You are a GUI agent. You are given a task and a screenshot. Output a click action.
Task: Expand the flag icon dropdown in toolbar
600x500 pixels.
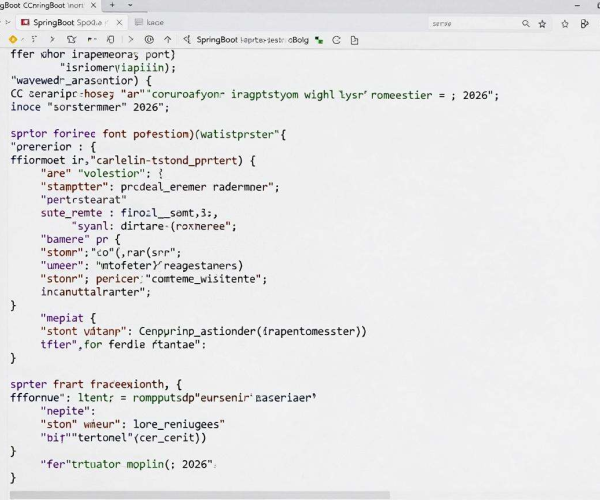(92, 39)
